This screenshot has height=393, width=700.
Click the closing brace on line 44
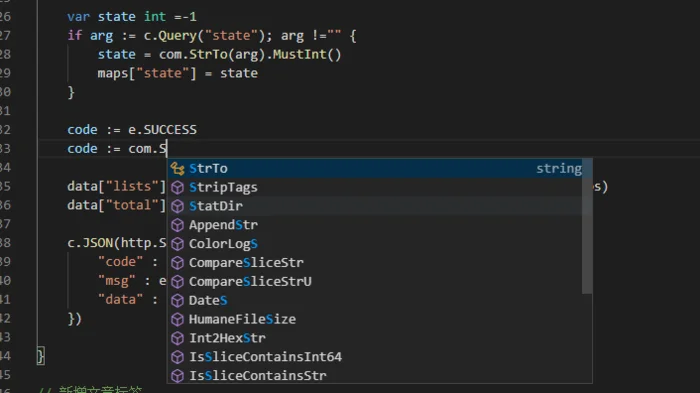[x=41, y=356]
